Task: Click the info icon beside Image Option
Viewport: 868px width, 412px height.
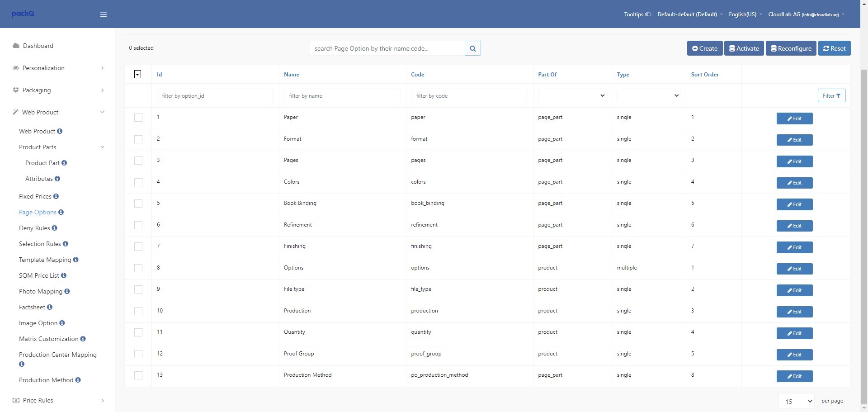Action: 62,323
